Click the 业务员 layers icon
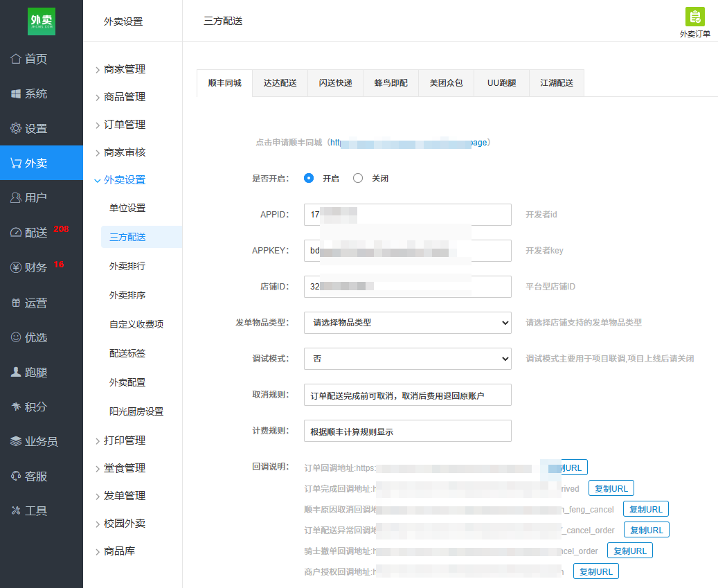The image size is (718, 588). tap(16, 441)
